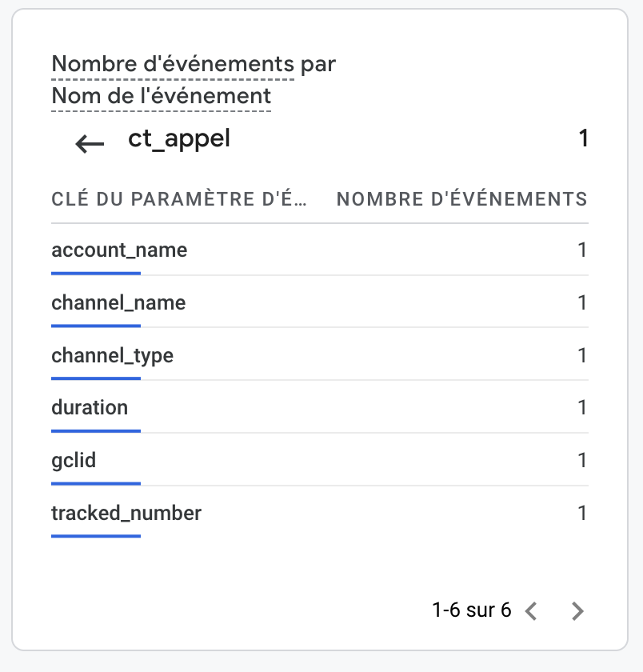Click the blue bar under gclid
The width and height of the screenshot is (643, 672).
[96, 483]
